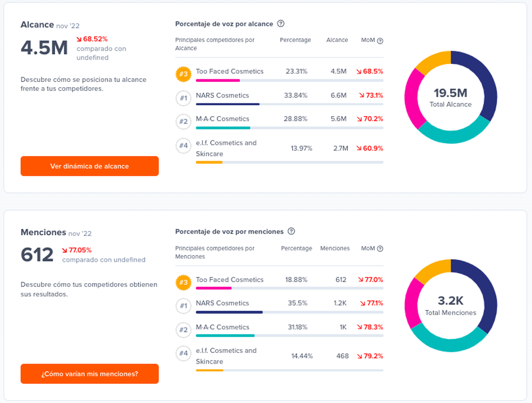The height and width of the screenshot is (403, 532).
Task: Click 78.3% MoM value for M·A·C
Action: (373, 327)
